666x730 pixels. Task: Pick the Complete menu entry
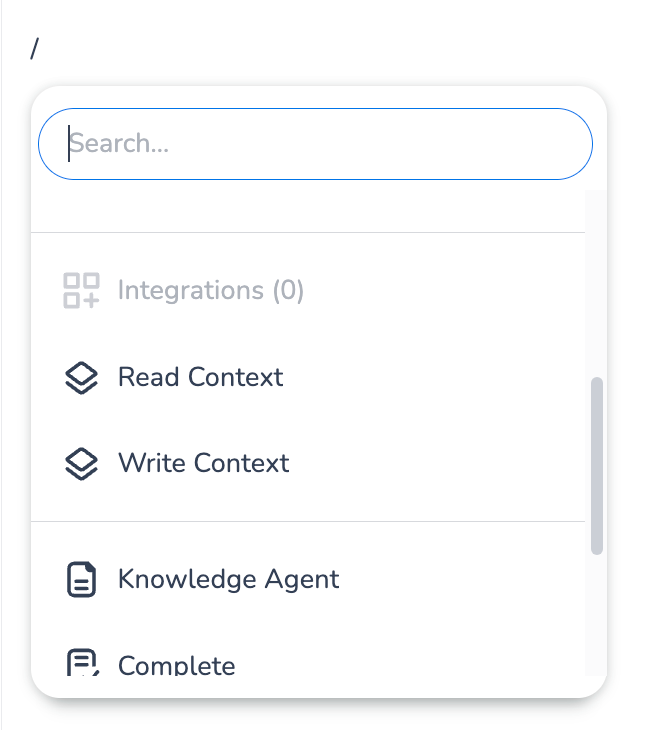(177, 665)
